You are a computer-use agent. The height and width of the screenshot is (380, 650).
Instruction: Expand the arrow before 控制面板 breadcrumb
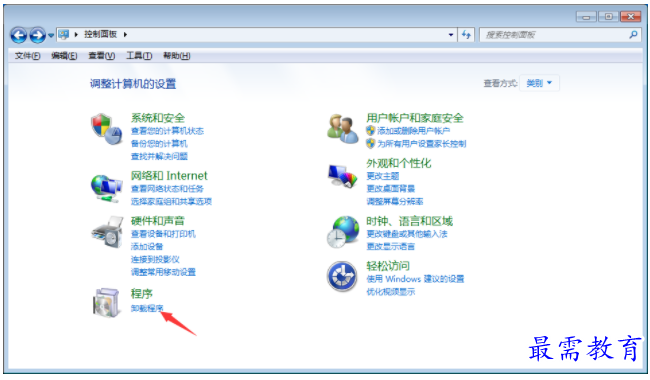click(x=76, y=34)
